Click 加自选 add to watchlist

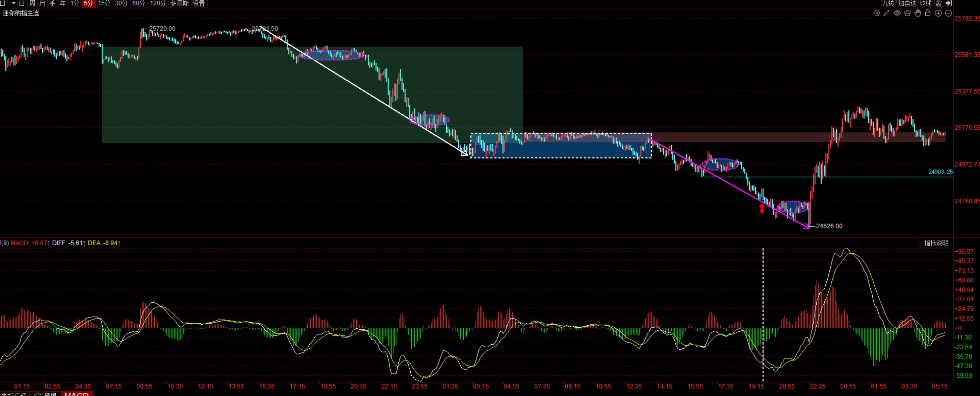[907, 3]
